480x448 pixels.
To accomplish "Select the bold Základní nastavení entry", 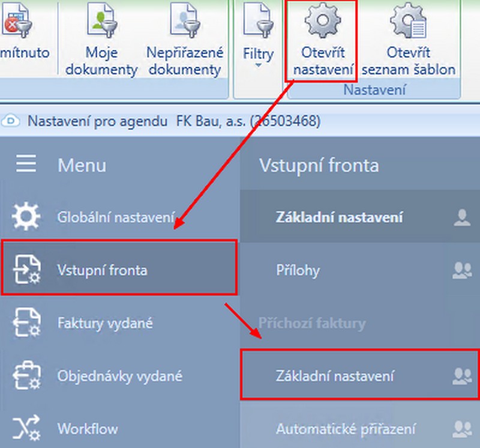I will (339, 217).
